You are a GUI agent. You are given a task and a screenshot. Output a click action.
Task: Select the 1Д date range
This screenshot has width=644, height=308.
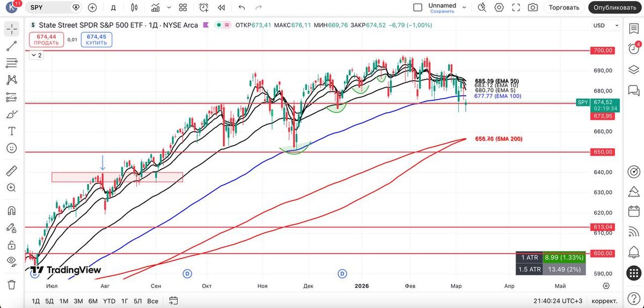tap(36, 300)
